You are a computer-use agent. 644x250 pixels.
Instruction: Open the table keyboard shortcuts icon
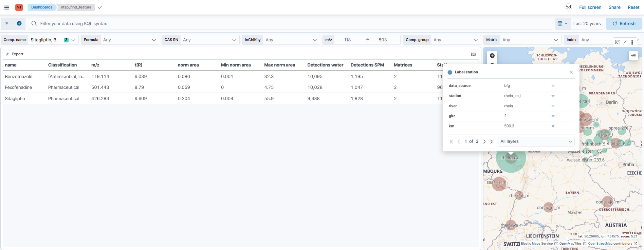474,54
